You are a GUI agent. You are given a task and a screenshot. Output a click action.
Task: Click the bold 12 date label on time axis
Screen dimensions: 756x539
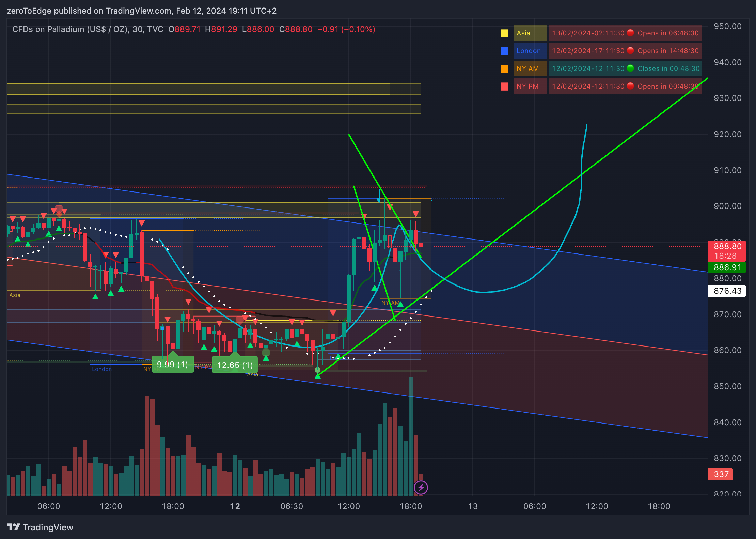point(235,506)
